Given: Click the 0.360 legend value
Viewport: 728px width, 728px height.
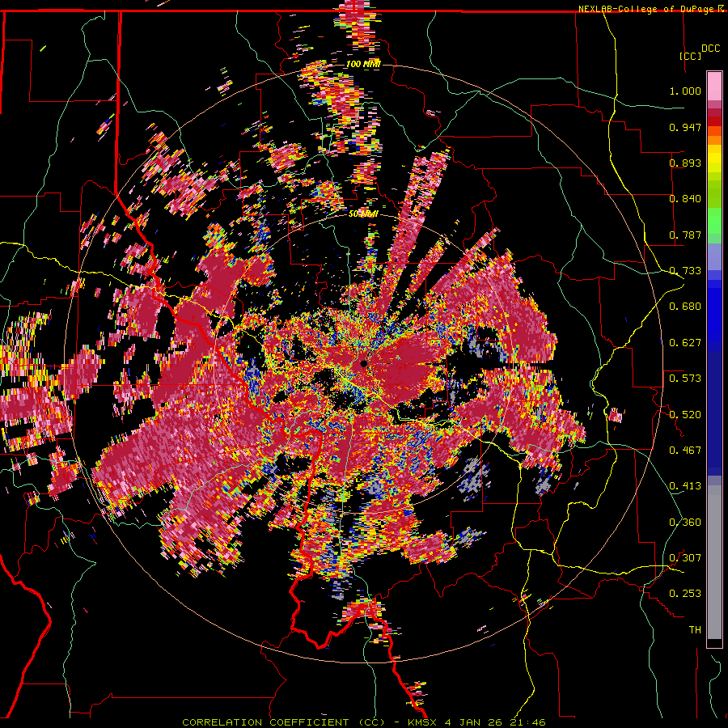Looking at the screenshot, I should (x=685, y=523).
